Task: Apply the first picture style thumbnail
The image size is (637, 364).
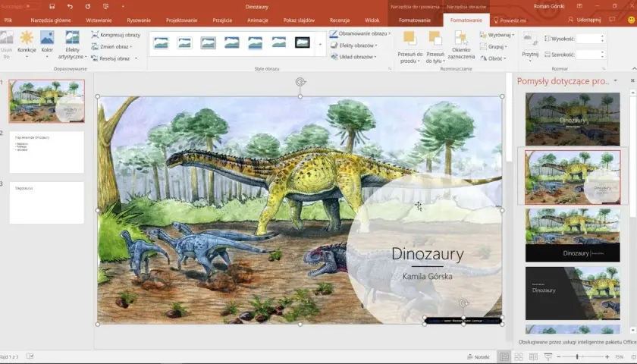Action: [x=161, y=42]
